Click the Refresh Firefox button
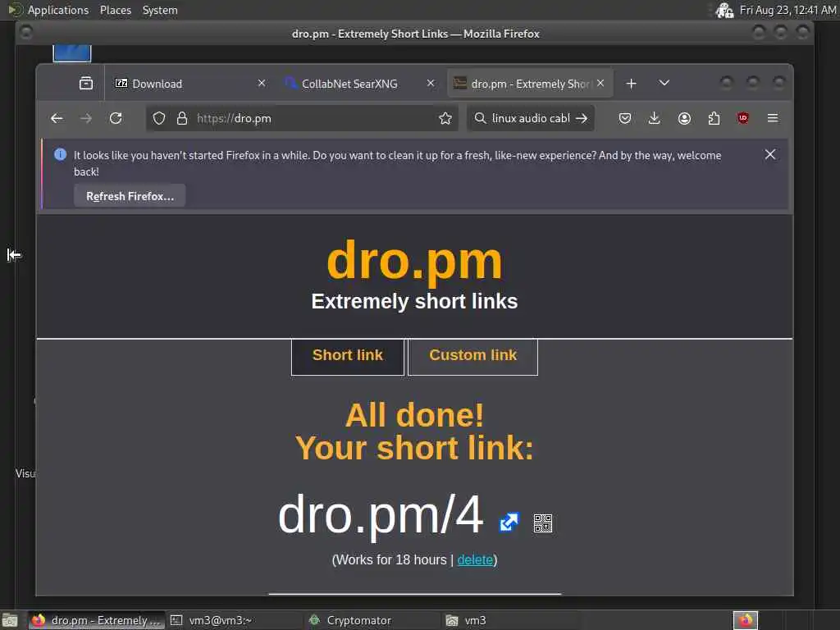The image size is (840, 630). tap(130, 196)
